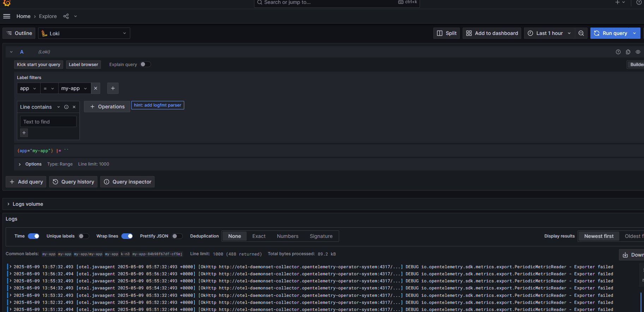Image resolution: width=644 pixels, height=312 pixels.
Task: Add query to dashboard
Action: (492, 33)
